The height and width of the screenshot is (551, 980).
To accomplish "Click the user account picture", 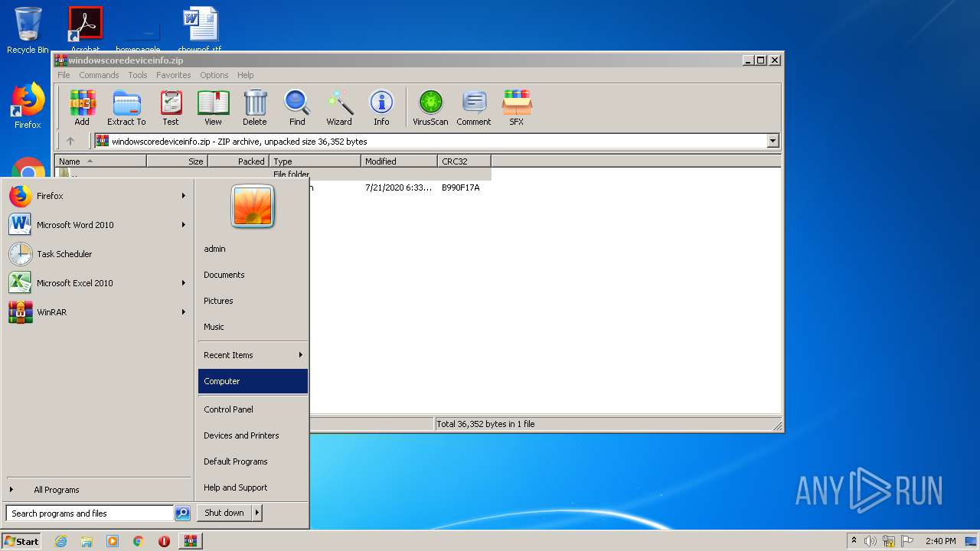I will pos(253,206).
